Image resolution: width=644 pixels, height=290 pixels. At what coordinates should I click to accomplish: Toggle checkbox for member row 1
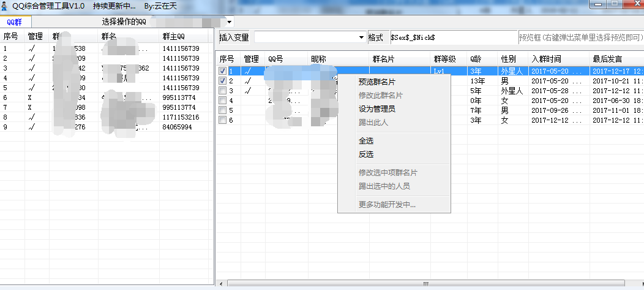222,71
